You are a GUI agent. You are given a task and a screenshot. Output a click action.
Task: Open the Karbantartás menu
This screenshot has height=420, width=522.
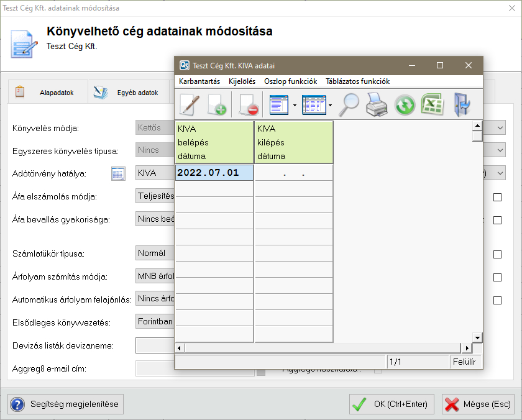click(199, 81)
